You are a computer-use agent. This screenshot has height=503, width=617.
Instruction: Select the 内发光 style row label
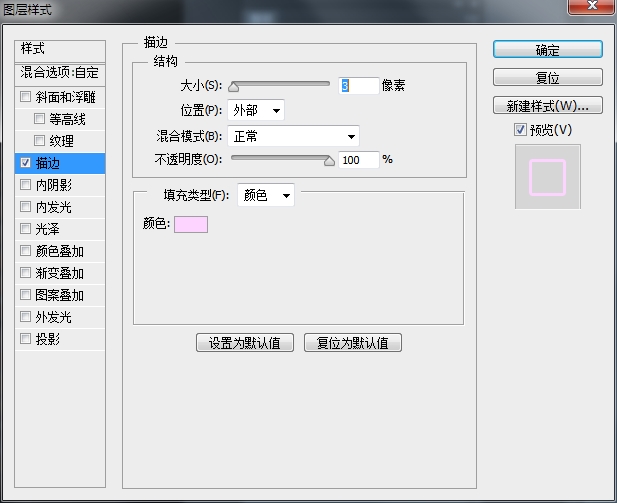(54, 207)
